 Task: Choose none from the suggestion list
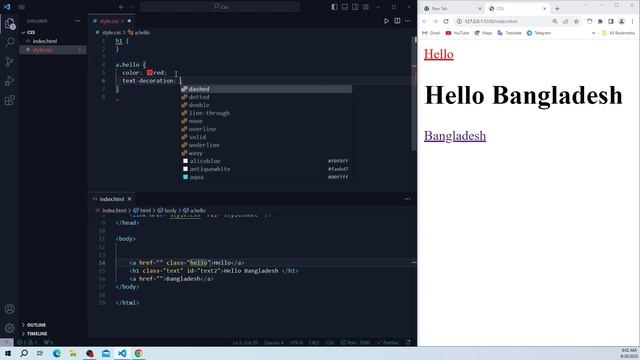(x=266, y=121)
